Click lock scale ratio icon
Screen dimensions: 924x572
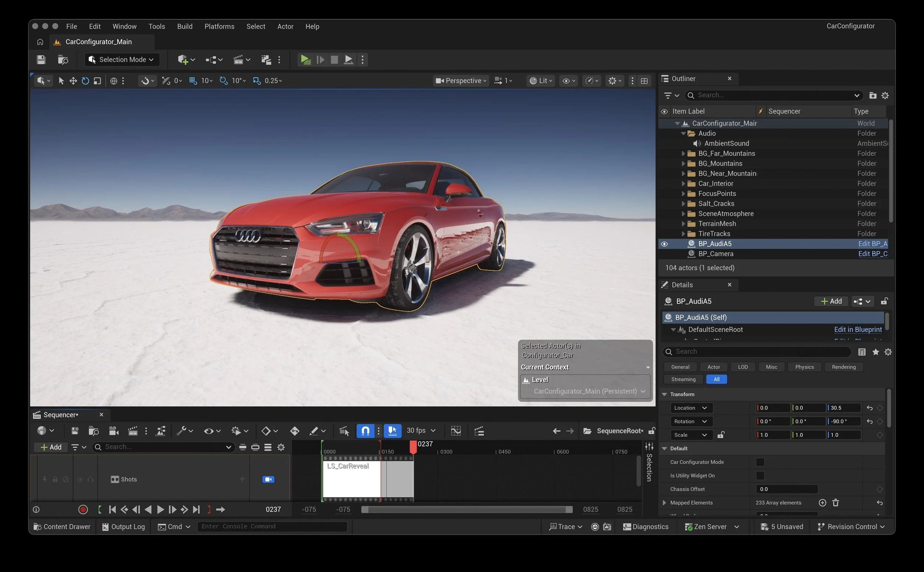(x=721, y=435)
